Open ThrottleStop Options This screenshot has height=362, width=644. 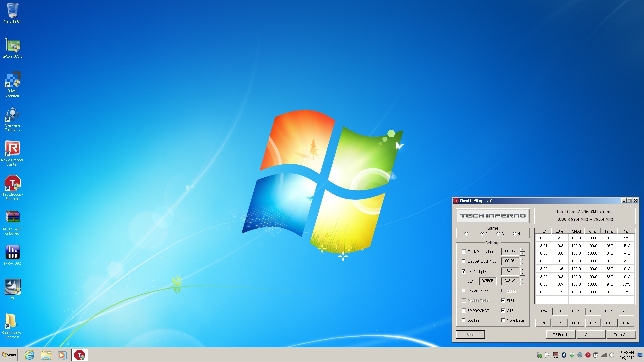[591, 335]
